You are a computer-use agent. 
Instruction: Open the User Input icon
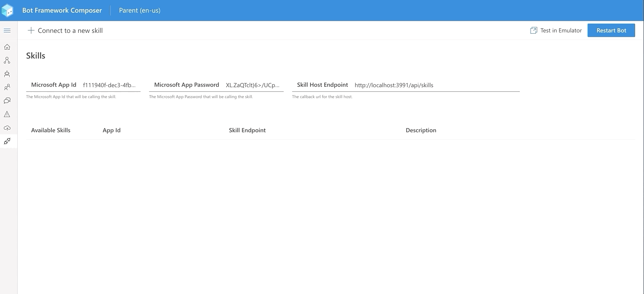7,87
